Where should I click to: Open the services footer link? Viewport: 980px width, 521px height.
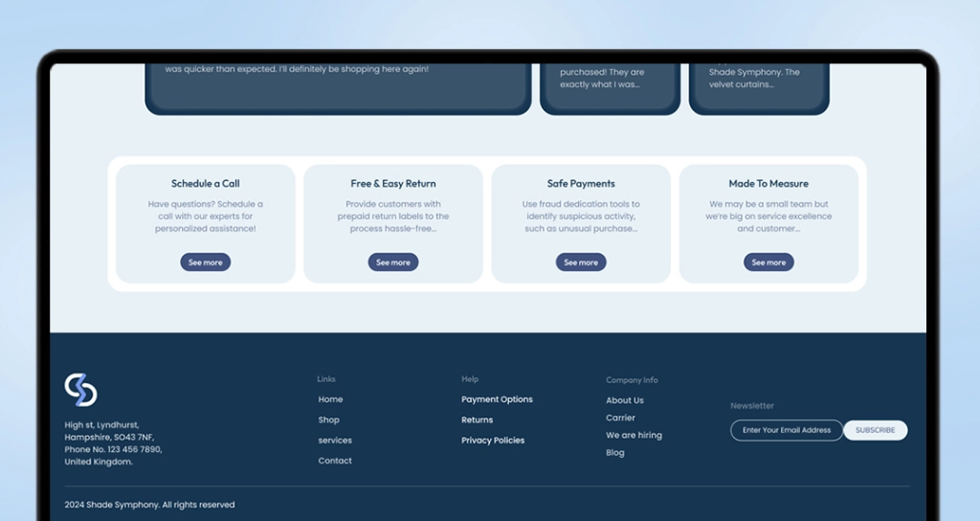tap(335, 441)
